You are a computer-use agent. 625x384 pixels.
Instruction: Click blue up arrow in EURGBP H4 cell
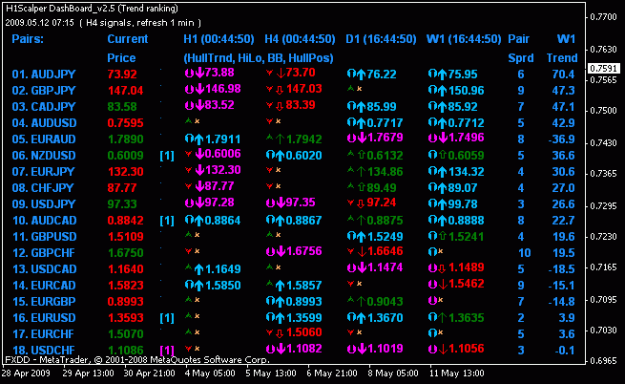tap(280, 302)
